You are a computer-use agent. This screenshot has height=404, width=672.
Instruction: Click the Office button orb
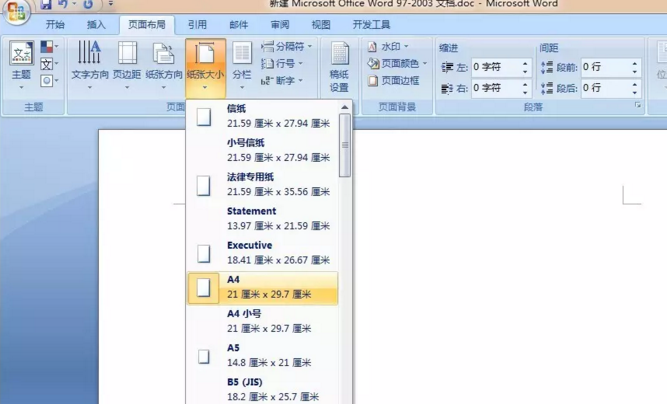point(16,11)
